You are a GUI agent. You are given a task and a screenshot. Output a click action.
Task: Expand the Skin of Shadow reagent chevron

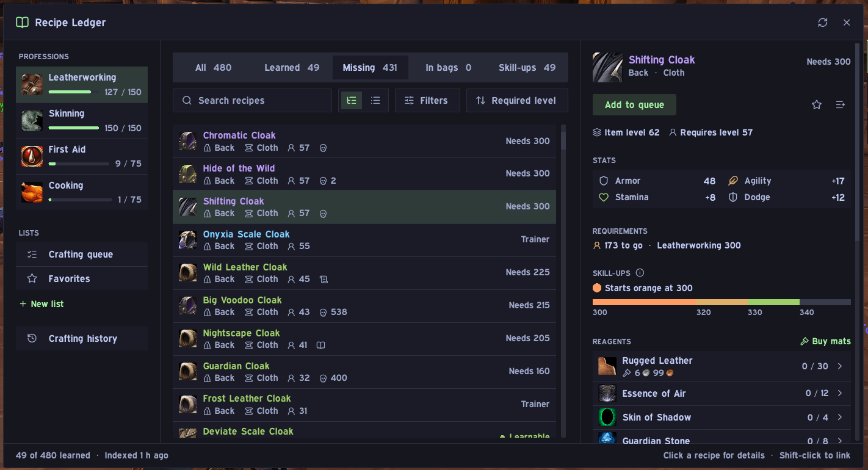click(x=840, y=418)
